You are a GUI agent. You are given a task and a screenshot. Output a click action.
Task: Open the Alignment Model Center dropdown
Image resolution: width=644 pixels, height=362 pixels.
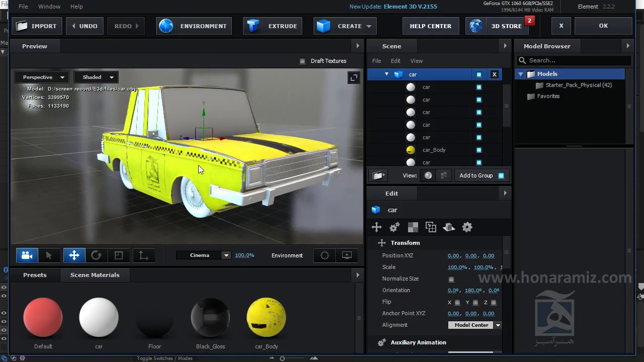pos(475,325)
